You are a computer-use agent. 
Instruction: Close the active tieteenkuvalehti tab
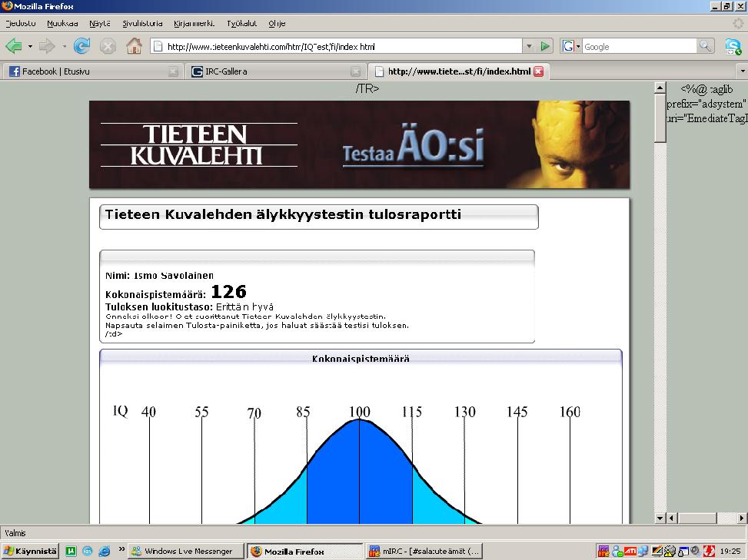click(538, 71)
